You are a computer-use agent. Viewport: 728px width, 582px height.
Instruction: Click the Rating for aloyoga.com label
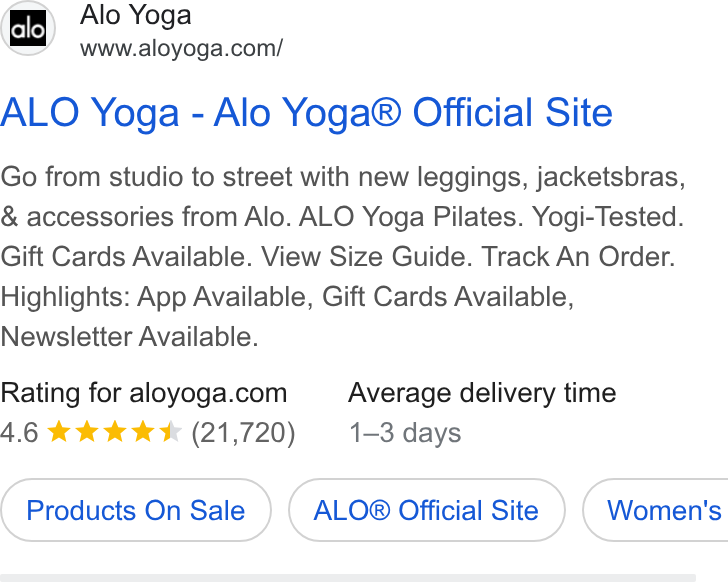(144, 393)
